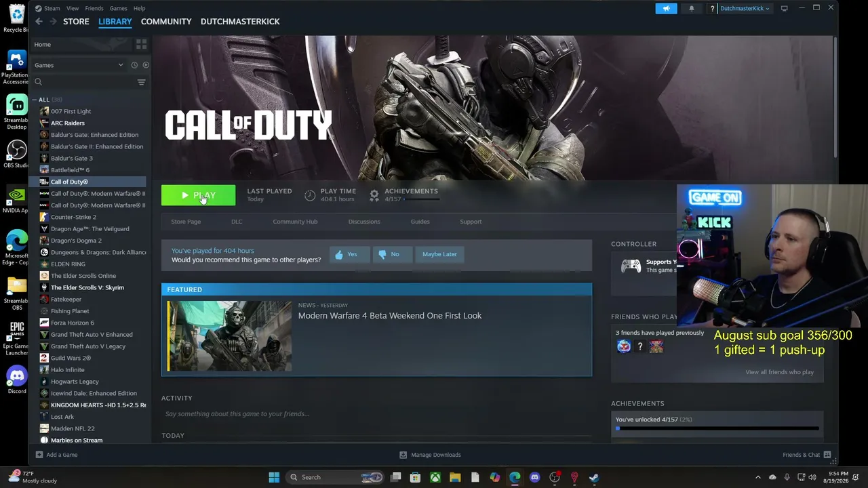868x488 pixels.
Task: Click the Add a Game plus icon
Action: [39, 455]
